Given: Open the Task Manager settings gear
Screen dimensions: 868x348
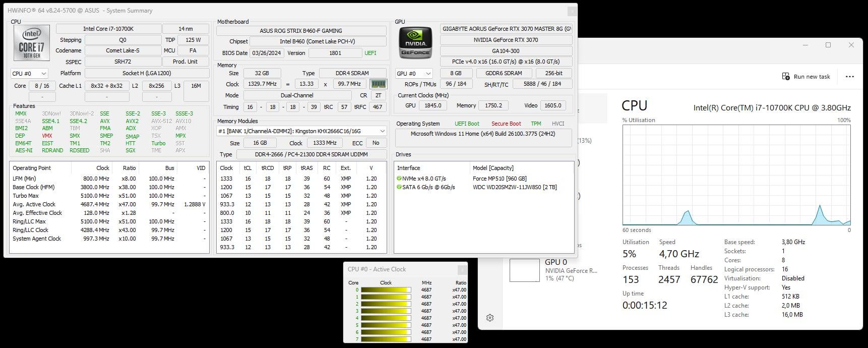Looking at the screenshot, I should coord(490,318).
